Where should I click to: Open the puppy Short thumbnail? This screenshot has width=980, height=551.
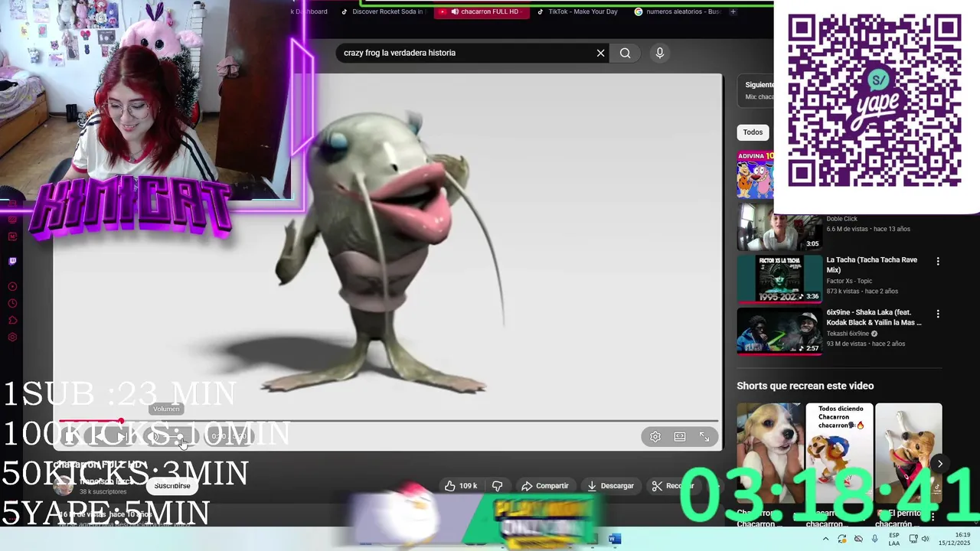click(769, 453)
